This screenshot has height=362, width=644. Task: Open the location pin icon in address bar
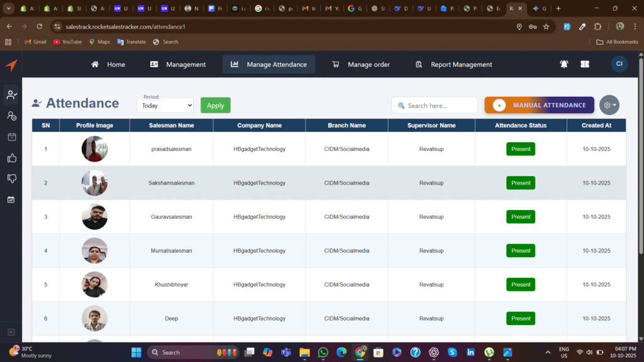tap(519, 26)
